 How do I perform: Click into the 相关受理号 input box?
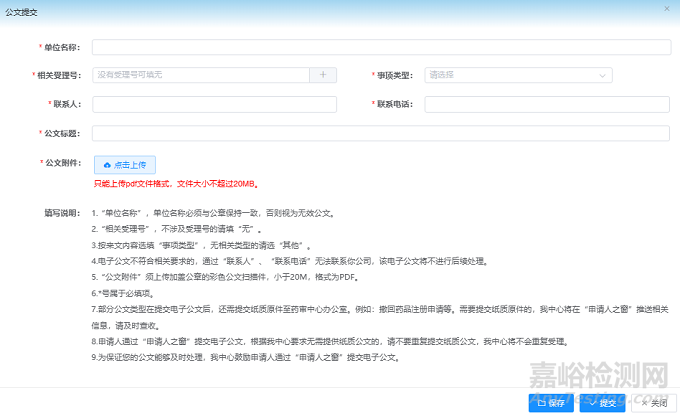point(200,75)
